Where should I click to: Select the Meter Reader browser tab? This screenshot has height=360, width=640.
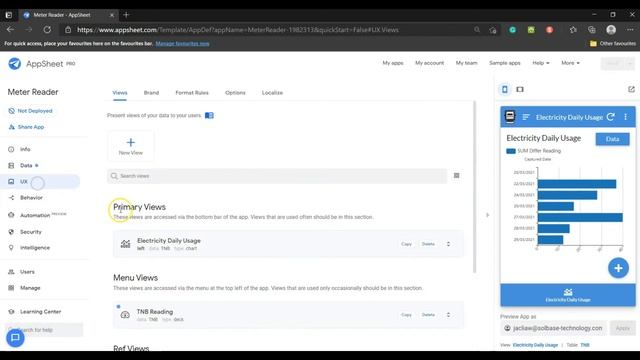tap(68, 15)
